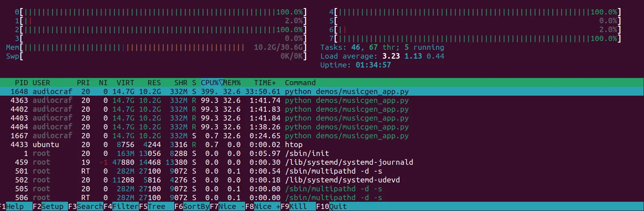Open F6 SortBy menu
Image resolution: width=644 pixels, height=211 pixels.
point(192,207)
